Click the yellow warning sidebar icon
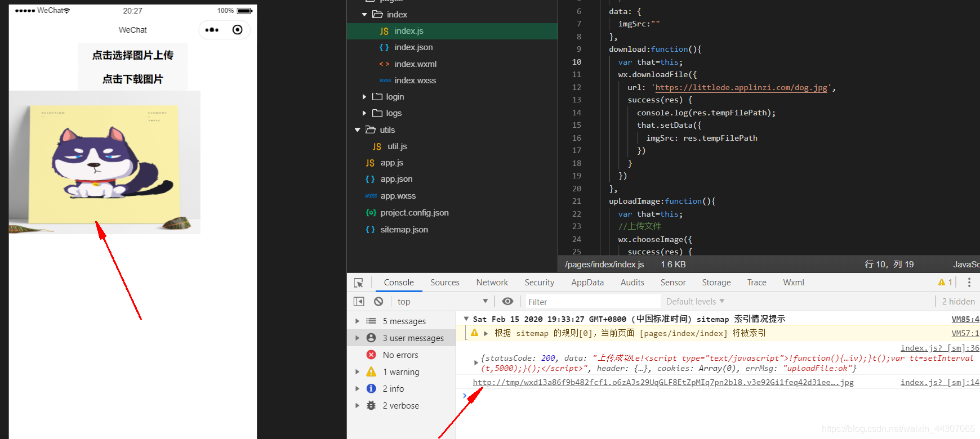 tap(371, 371)
